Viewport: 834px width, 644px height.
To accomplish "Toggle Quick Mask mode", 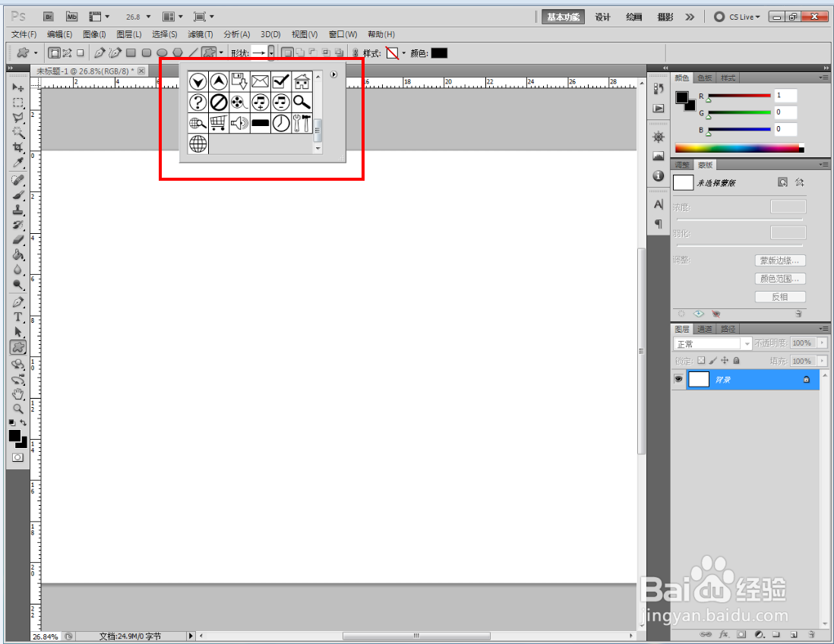I will [17, 457].
